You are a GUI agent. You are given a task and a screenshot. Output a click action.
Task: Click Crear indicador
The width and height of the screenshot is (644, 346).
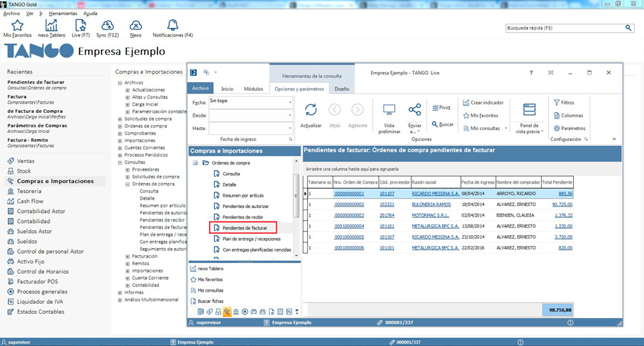coord(483,103)
